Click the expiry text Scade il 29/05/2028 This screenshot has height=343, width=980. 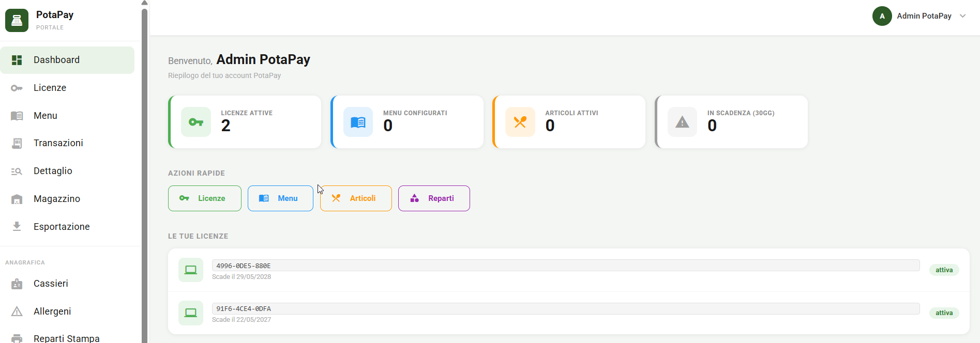(x=242, y=277)
